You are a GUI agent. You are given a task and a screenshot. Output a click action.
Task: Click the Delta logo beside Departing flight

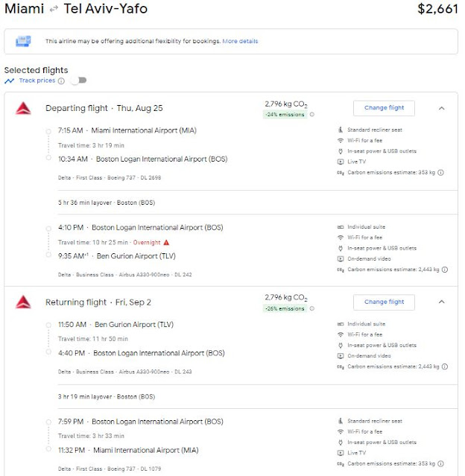(23, 108)
